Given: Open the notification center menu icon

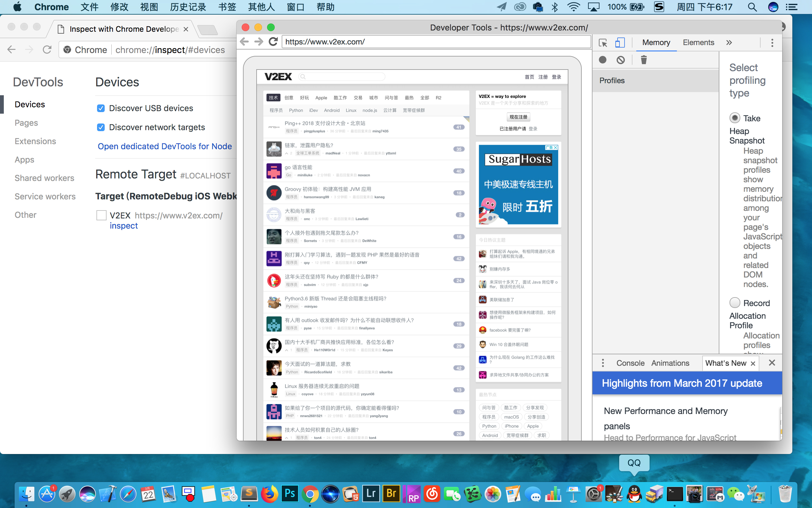Looking at the screenshot, I should [792, 7].
